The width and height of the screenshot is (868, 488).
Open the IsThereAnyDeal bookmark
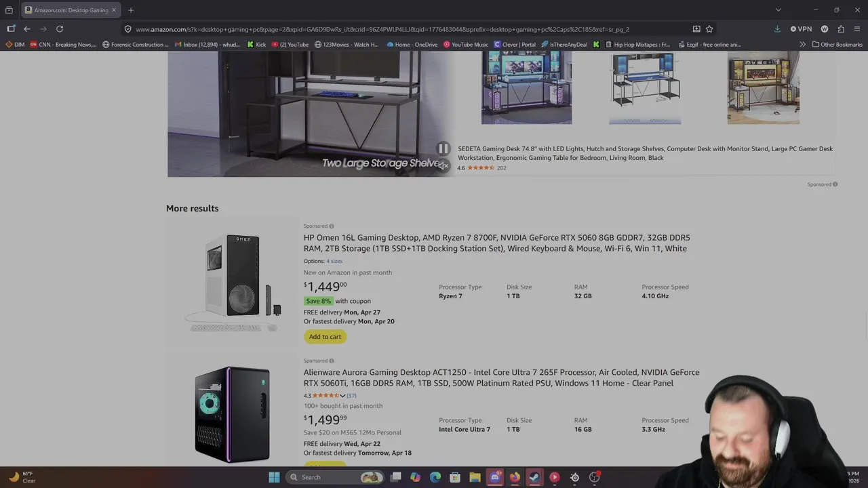(x=564, y=45)
